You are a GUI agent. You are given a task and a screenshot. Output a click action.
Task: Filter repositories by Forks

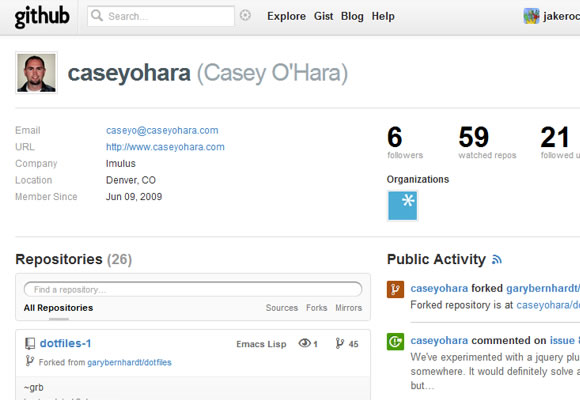click(x=317, y=308)
